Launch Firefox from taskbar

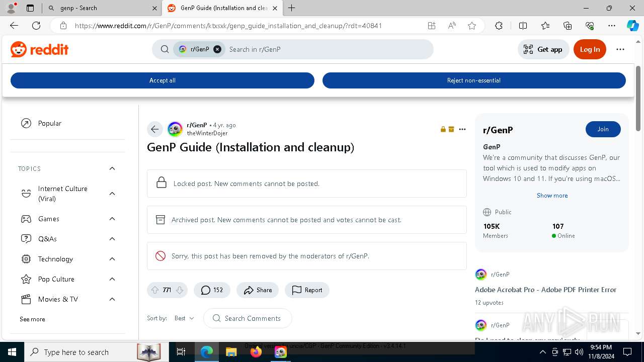click(x=256, y=352)
